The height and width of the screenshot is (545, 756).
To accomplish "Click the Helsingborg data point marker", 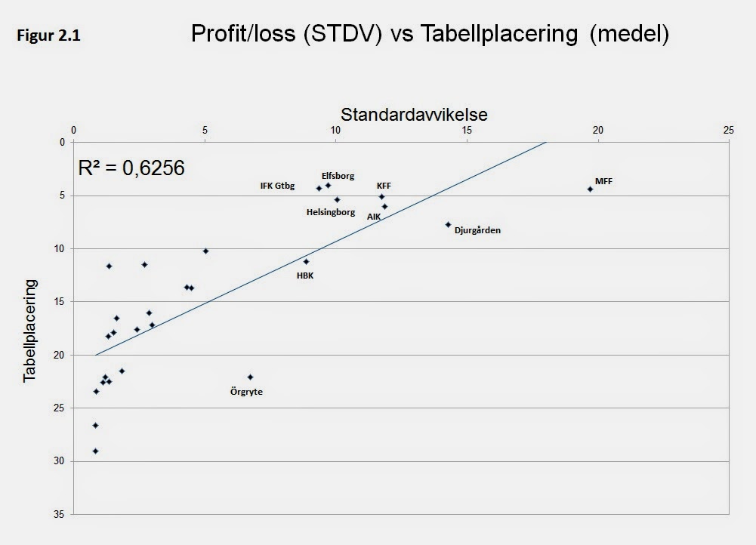I will point(337,200).
